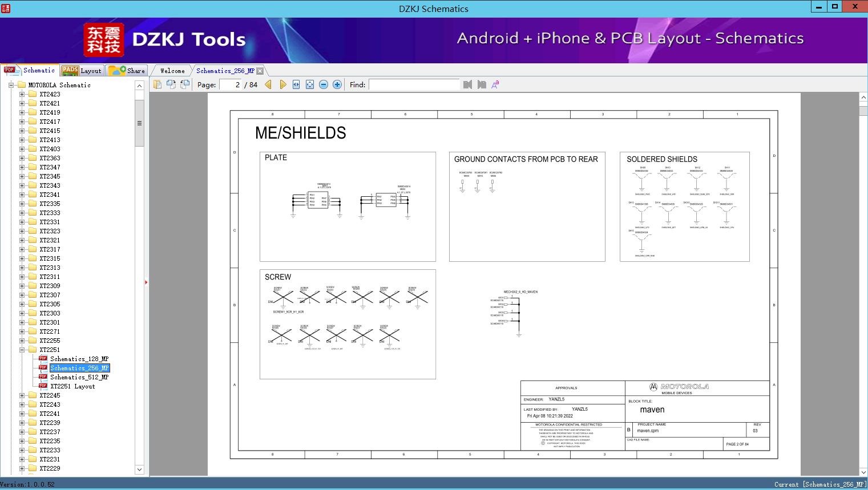Expand the XT2335 folder
Image resolution: width=868 pixels, height=490 pixels.
point(22,204)
